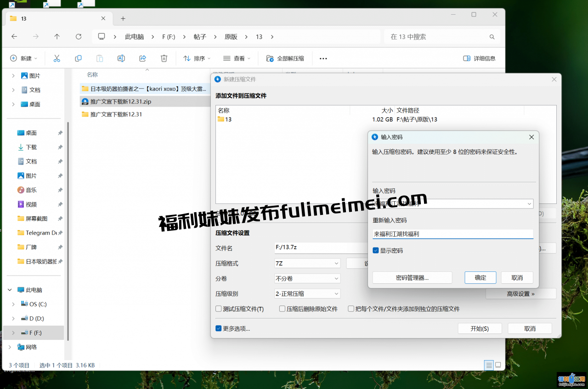Click the Share icon in Explorer toolbar
Viewport: 588px width, 389px height.
click(142, 58)
